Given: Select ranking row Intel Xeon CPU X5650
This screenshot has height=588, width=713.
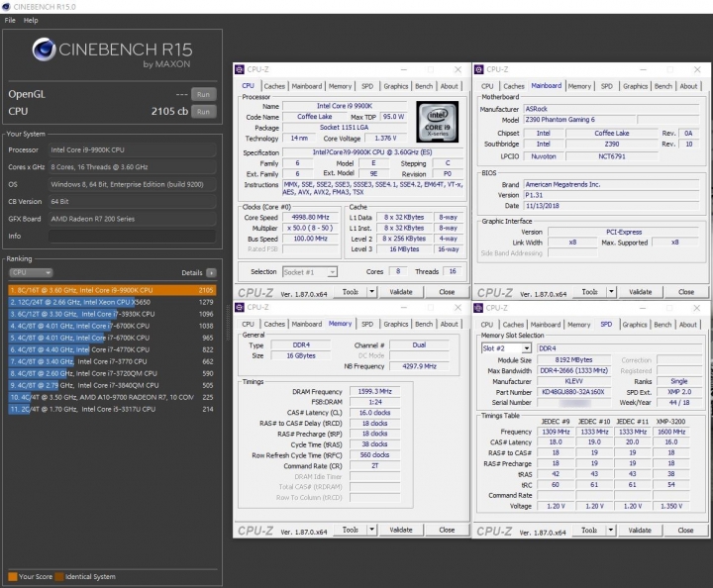Looking at the screenshot, I should coord(112,302).
